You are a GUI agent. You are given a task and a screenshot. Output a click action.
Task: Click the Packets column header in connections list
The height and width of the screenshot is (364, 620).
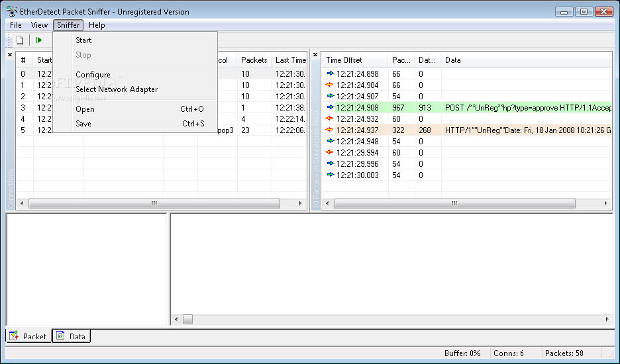tap(254, 60)
